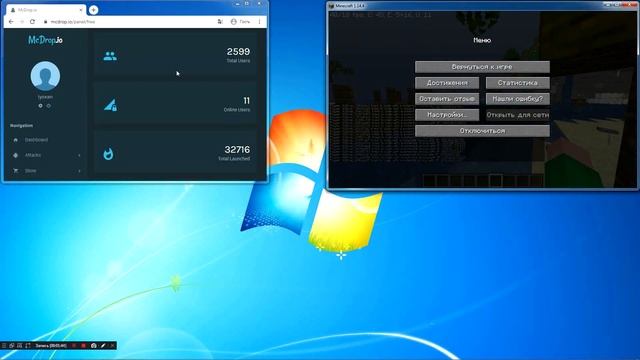Open the recorder toolbar hamburger menu
This screenshot has width=640, height=360.
[4, 346]
